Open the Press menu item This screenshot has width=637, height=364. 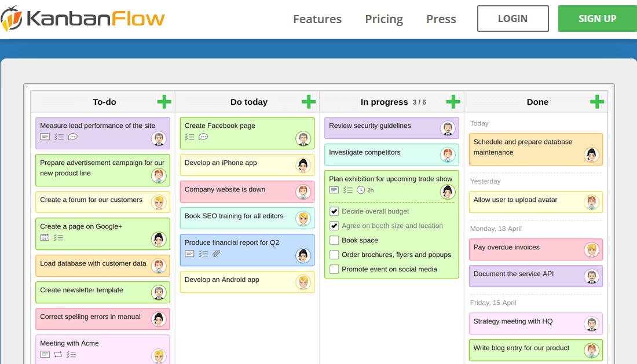coord(441,19)
